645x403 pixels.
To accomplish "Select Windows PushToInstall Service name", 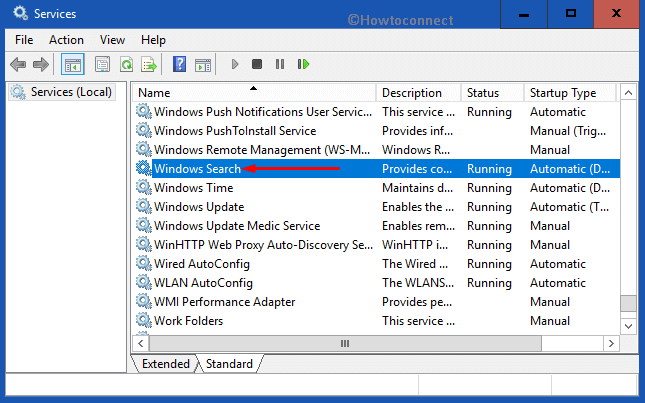I will coord(235,131).
